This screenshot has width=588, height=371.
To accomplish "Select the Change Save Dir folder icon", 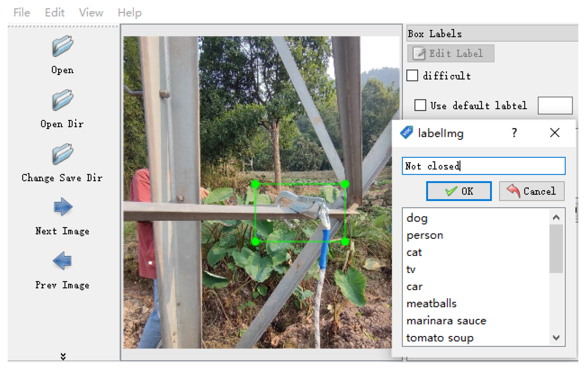I will pyautogui.click(x=62, y=154).
